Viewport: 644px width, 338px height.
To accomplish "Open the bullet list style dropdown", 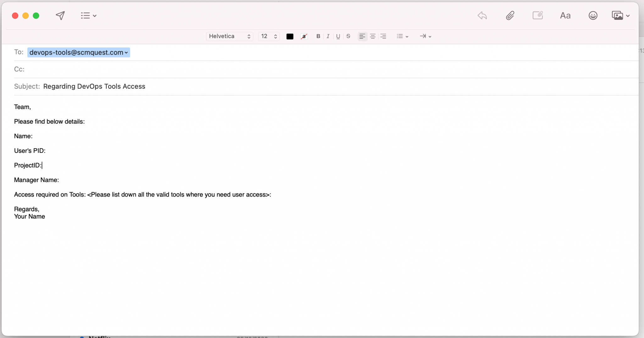I will (x=402, y=36).
